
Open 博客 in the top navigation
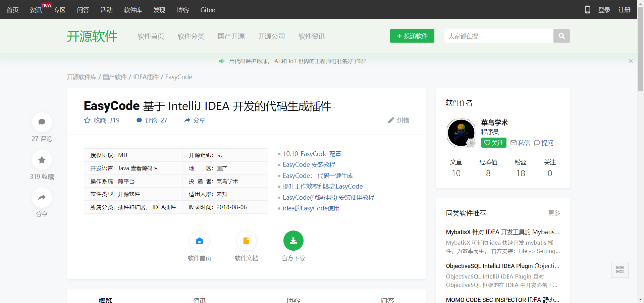[183, 10]
